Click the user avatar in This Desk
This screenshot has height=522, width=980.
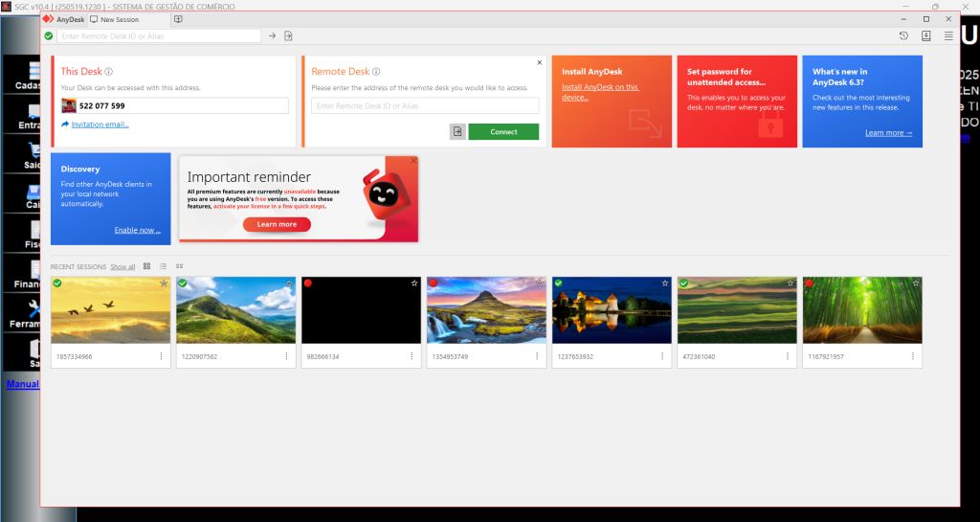click(69, 105)
